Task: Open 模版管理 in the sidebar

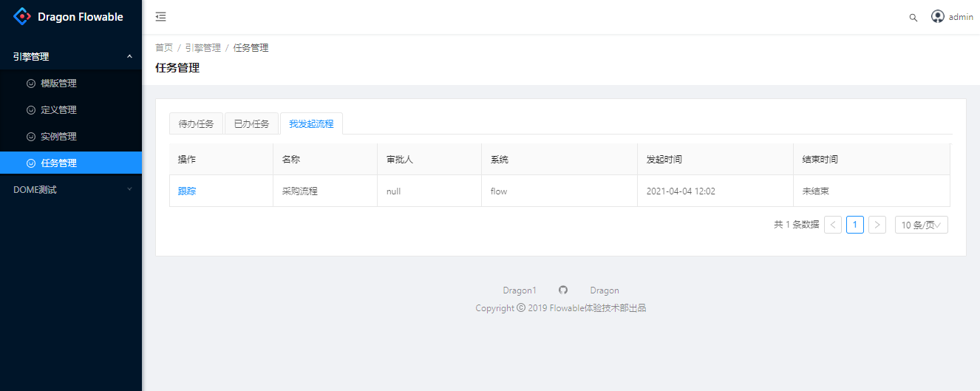Action: [71, 84]
